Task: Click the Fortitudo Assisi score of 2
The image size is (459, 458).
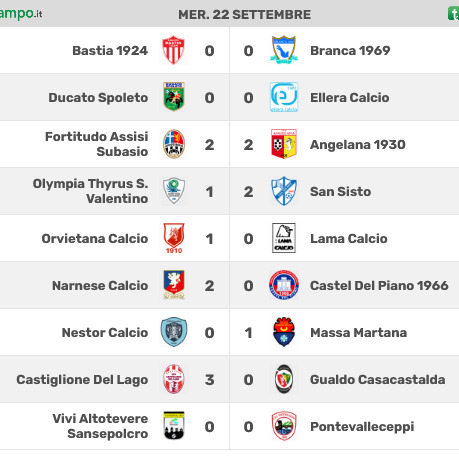Action: (209, 145)
